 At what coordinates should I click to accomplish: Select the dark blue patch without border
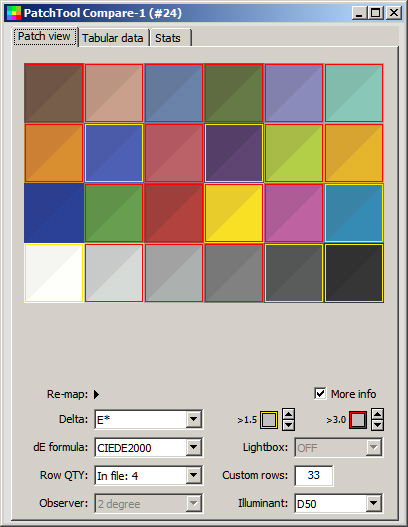[x=54, y=213]
